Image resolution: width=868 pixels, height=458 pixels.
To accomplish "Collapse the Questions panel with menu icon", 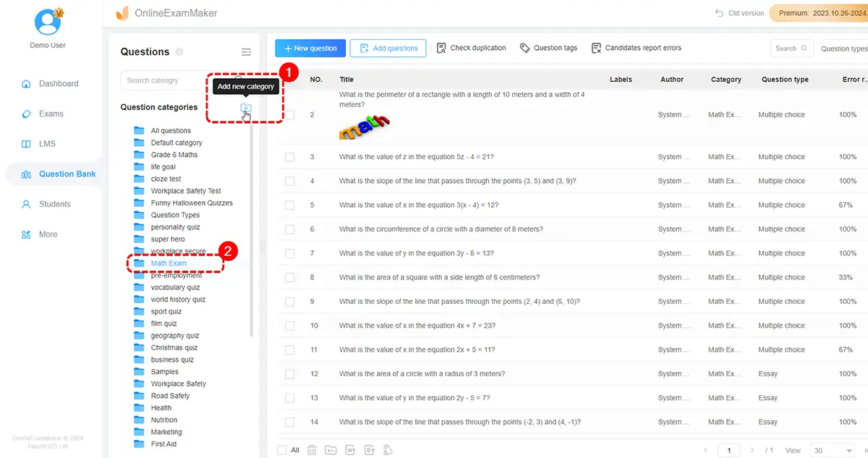I will pos(246,52).
